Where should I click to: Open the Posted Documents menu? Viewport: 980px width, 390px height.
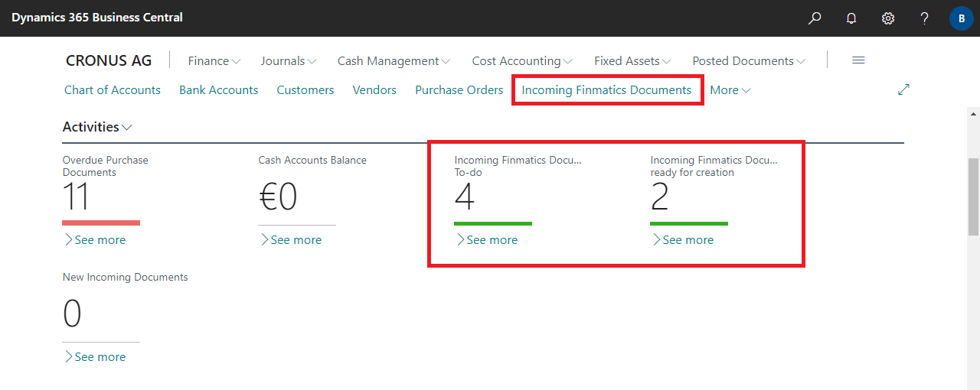tap(748, 60)
